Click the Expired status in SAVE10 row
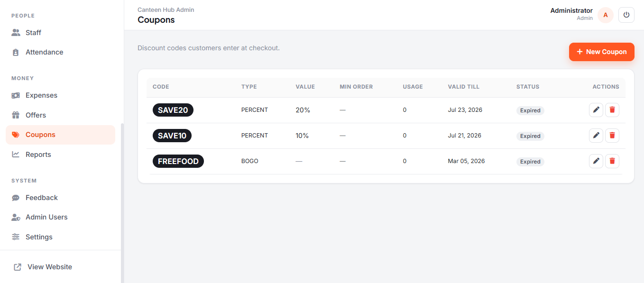Image resolution: width=644 pixels, height=283 pixels. point(530,136)
